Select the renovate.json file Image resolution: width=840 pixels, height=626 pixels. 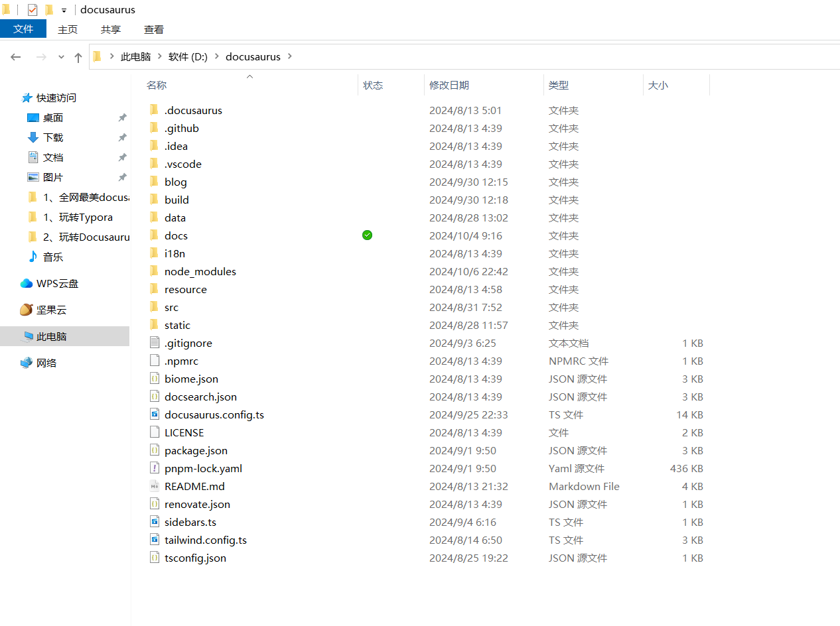[x=197, y=504]
